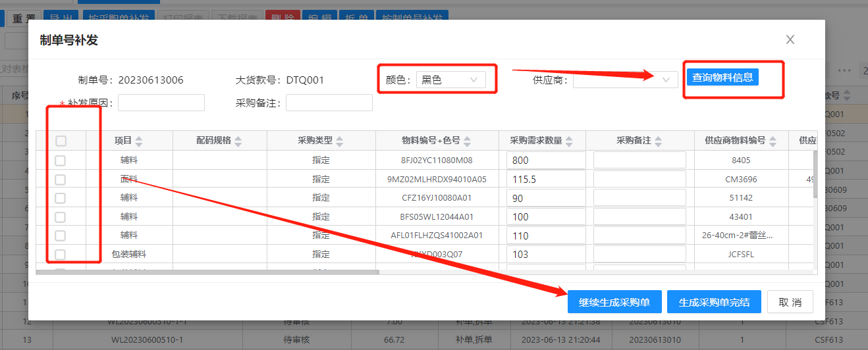This screenshot has height=350, width=868.
Task: Select checkbox for the 面料 row
Action: 61,179
